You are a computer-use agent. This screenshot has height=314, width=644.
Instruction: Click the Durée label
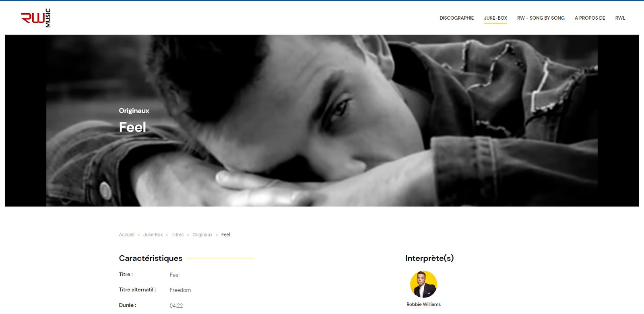(128, 305)
